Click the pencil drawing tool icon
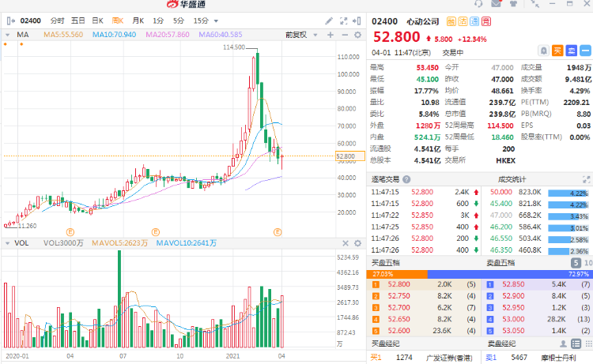 point(329,21)
